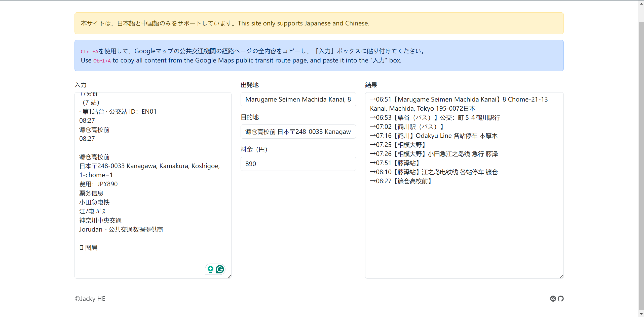This screenshot has width=644, height=317.
Task: Click the page scrollbar up arrow
Action: 641,4
